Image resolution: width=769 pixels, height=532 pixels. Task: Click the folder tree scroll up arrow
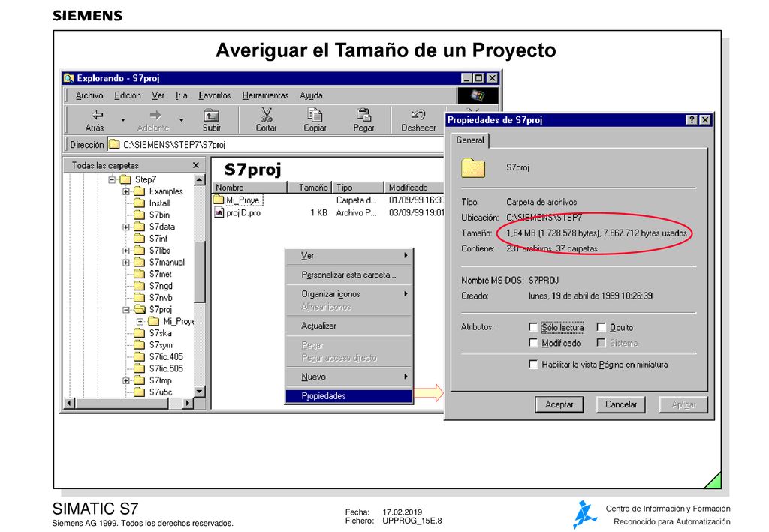click(x=200, y=179)
